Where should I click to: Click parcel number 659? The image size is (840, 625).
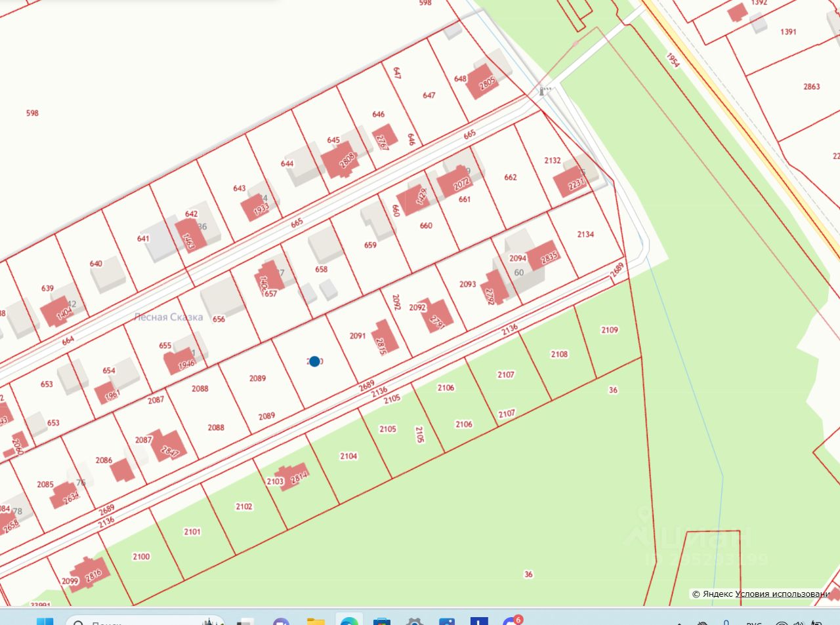coord(370,245)
